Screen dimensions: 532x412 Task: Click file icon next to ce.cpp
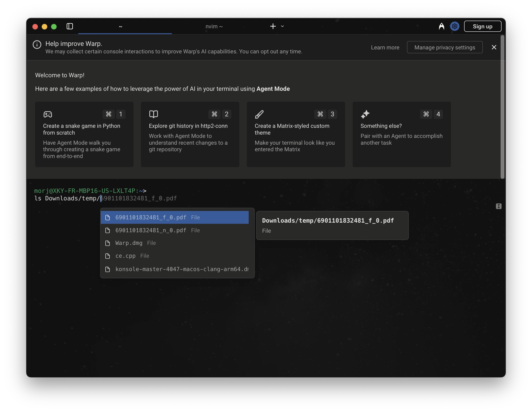click(x=107, y=256)
